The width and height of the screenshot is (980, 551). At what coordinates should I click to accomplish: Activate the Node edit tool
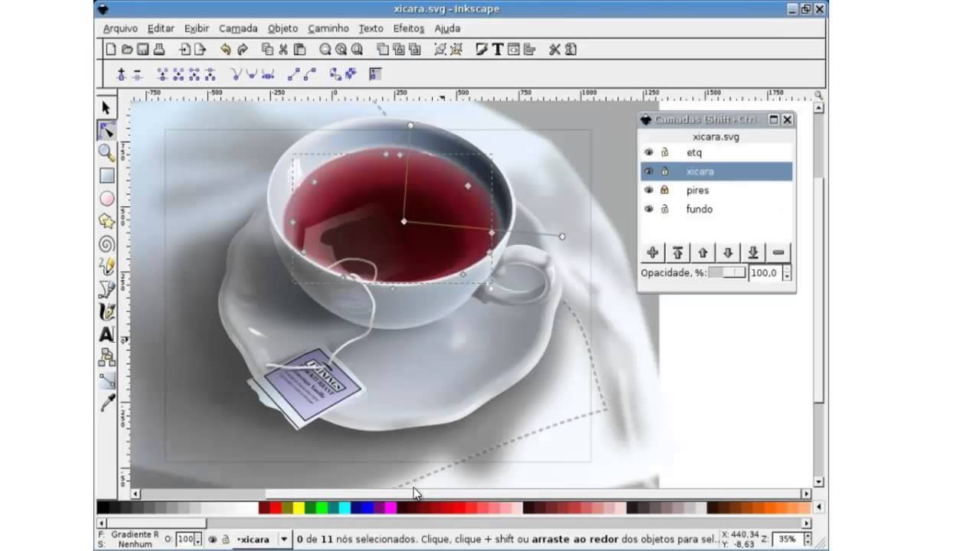(106, 130)
